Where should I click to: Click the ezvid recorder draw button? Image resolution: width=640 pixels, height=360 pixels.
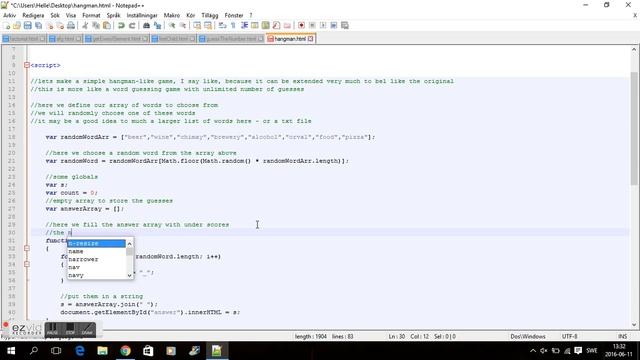87,329
